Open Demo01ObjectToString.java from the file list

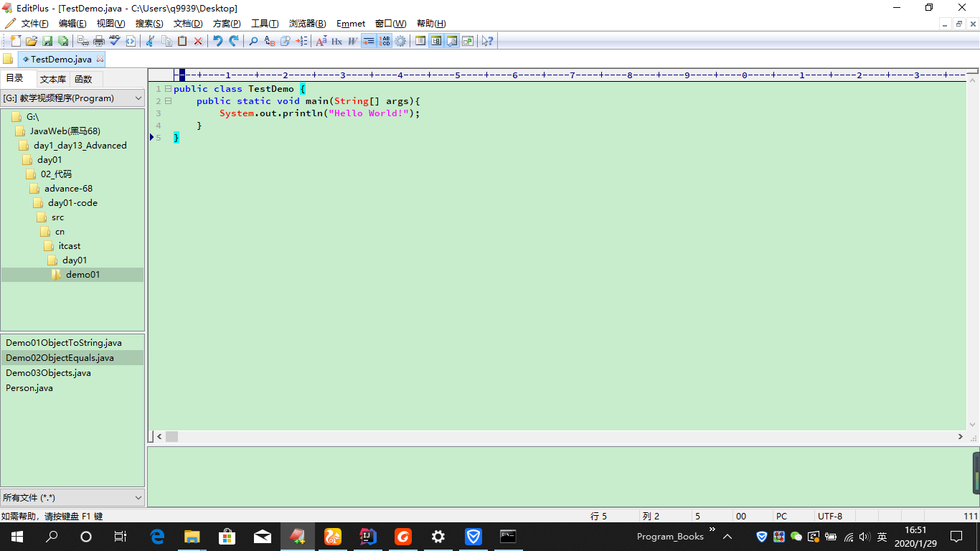click(x=64, y=343)
